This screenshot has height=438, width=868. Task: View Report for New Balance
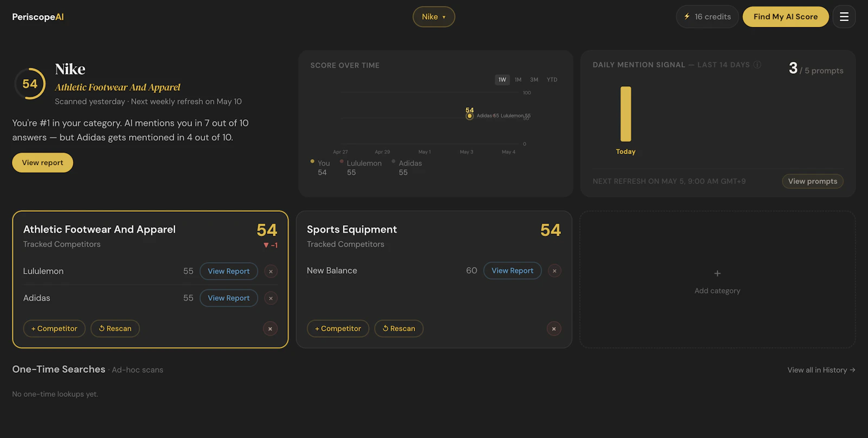coord(513,271)
